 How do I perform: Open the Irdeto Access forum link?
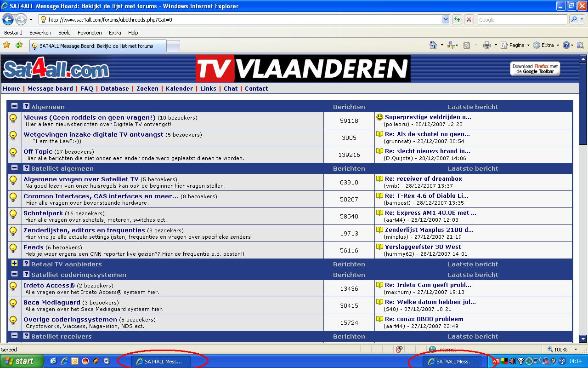(49, 285)
